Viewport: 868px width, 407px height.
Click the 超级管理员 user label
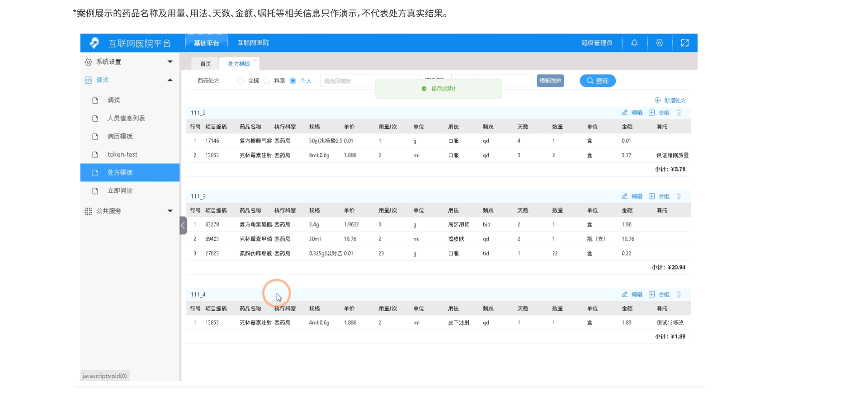tap(597, 43)
